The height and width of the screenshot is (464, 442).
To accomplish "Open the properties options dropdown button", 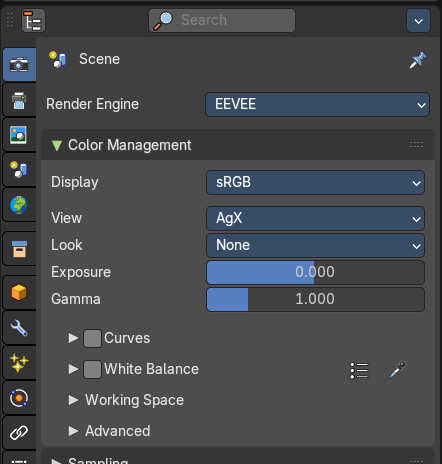I will 418,21.
